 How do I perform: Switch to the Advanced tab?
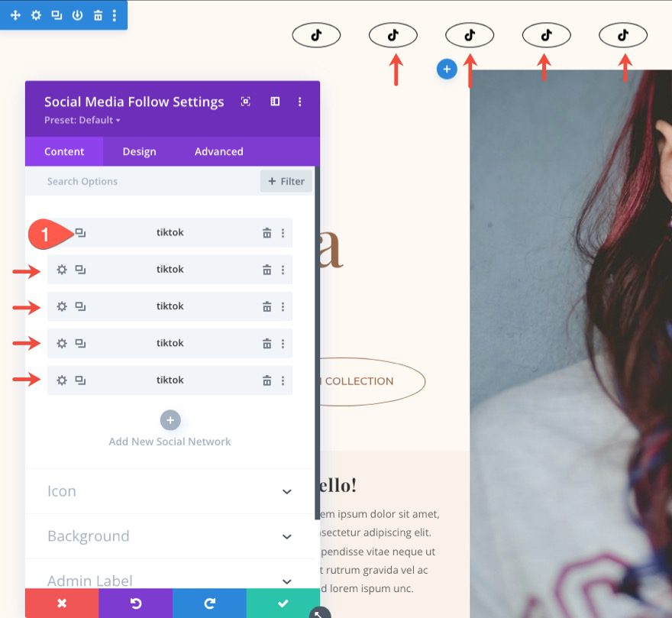[x=218, y=151]
